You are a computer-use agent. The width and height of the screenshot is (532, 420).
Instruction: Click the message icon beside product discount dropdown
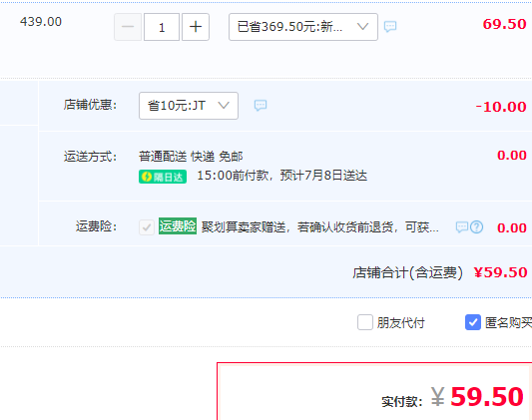coord(390,27)
